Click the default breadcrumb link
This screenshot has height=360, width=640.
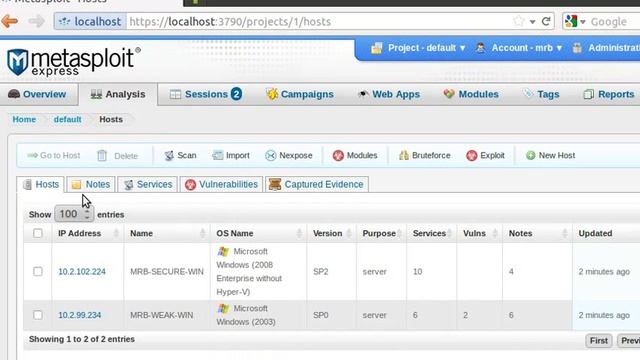tap(67, 120)
